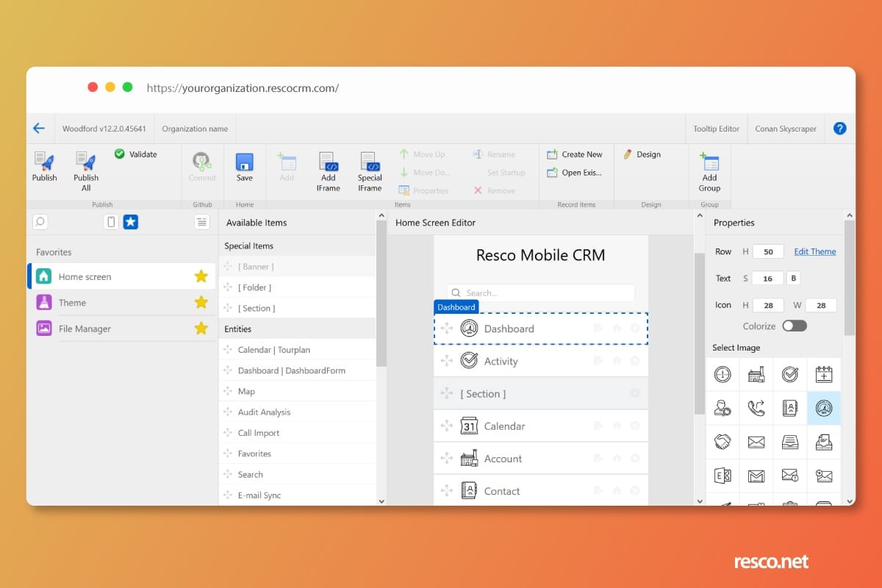
Task: Click Create New in Record Items
Action: tap(575, 154)
